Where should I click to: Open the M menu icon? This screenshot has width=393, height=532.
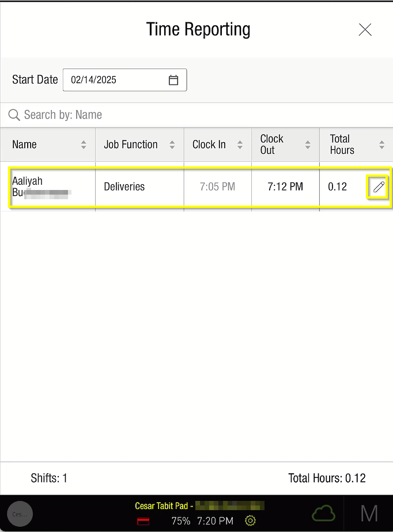[x=369, y=513]
